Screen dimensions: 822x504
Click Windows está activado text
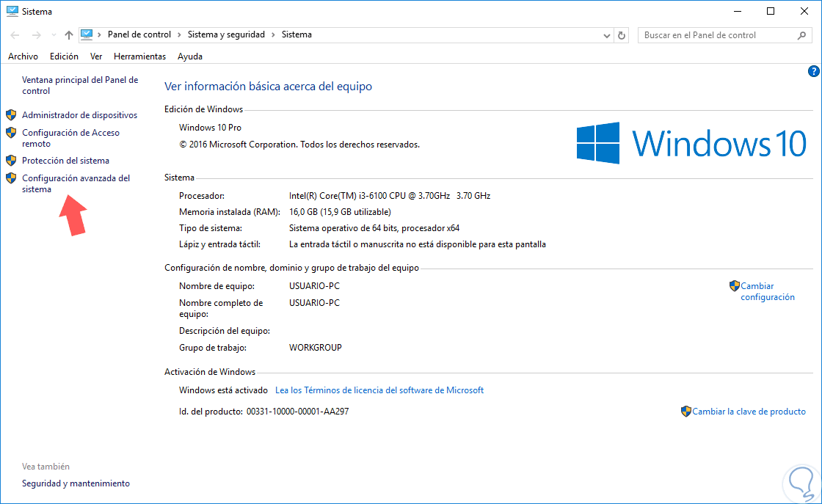point(223,390)
